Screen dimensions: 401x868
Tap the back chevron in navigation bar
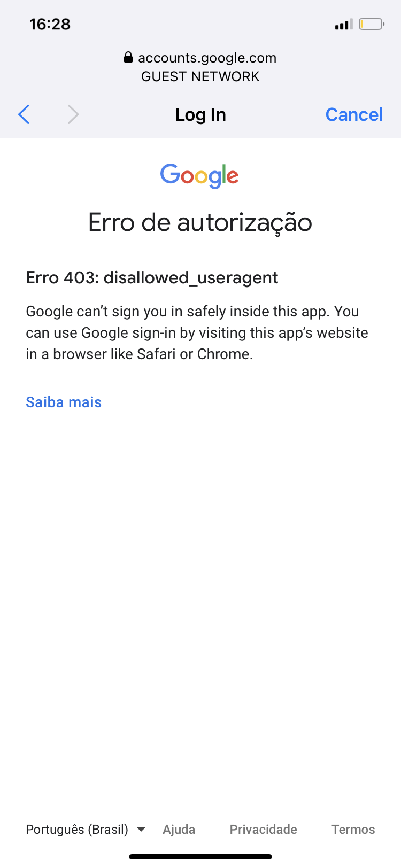coord(24,114)
